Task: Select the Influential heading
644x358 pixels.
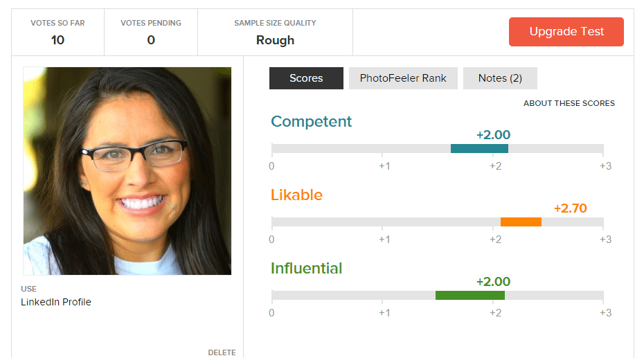Action: 306,269
